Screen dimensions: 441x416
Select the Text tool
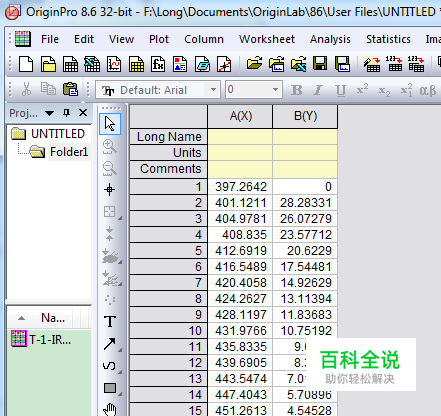110,322
